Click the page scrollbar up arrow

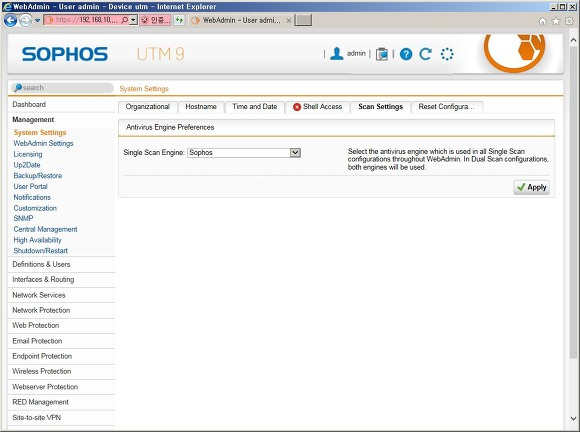(x=573, y=40)
